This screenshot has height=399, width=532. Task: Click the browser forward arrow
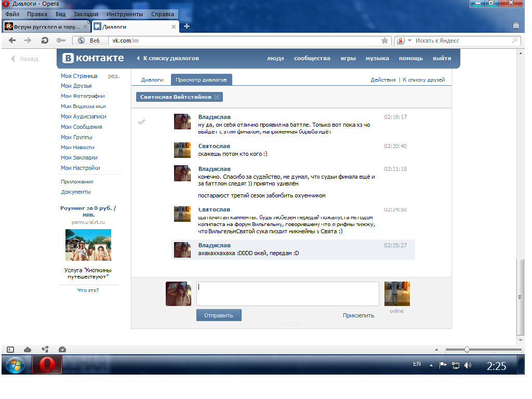pos(28,41)
